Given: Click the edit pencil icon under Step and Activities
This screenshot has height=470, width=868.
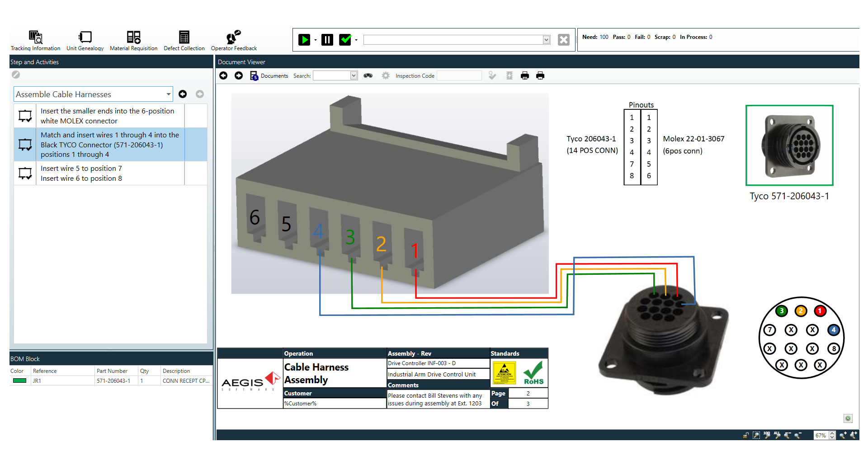Looking at the screenshot, I should pos(16,75).
